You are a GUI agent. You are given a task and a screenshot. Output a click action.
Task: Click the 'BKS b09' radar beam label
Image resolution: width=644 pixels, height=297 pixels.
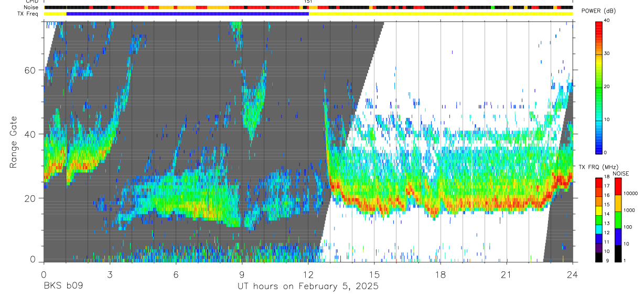pyautogui.click(x=63, y=287)
